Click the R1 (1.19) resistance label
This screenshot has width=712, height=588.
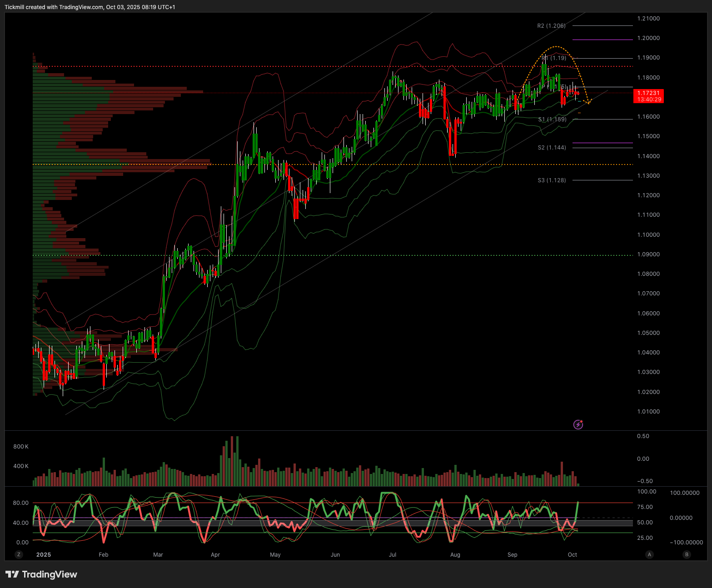pos(554,58)
